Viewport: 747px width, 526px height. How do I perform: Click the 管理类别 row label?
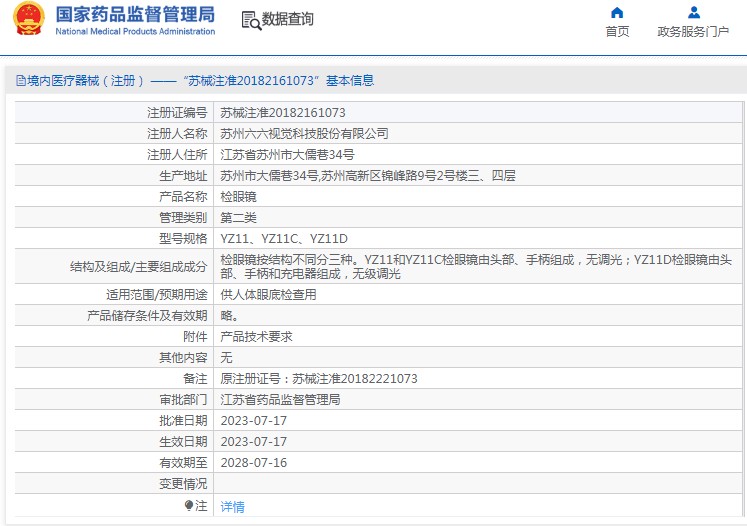tap(183, 218)
